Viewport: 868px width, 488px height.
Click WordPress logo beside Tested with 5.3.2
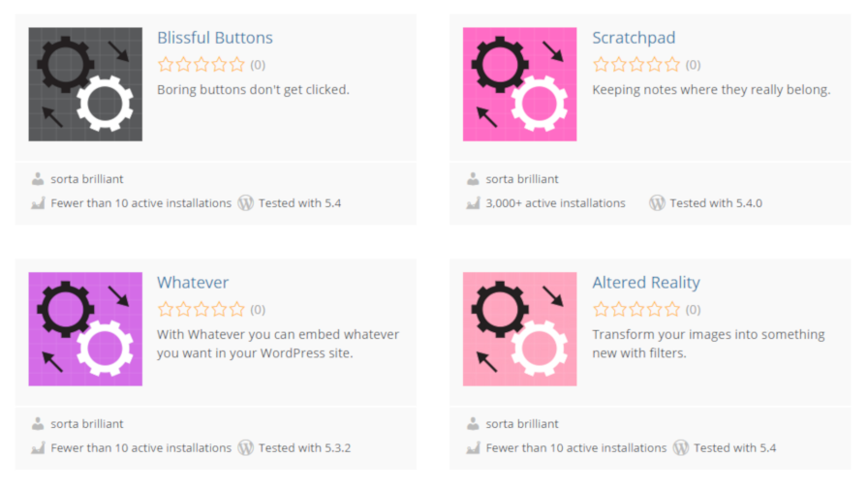246,448
